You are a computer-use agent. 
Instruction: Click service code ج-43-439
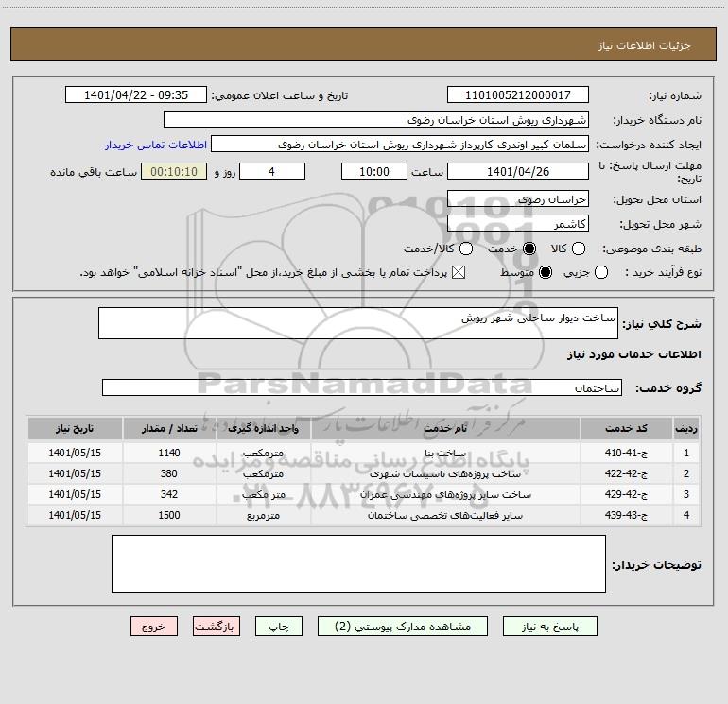pyautogui.click(x=626, y=515)
